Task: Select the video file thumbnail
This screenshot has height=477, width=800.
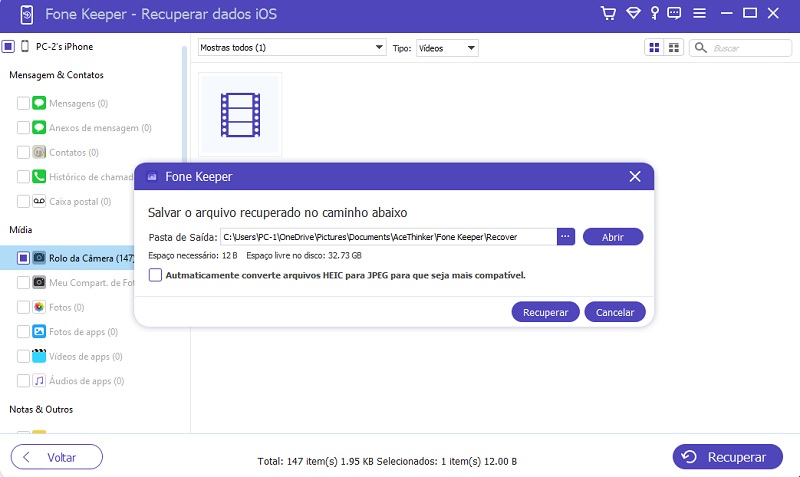Action: pyautogui.click(x=240, y=114)
